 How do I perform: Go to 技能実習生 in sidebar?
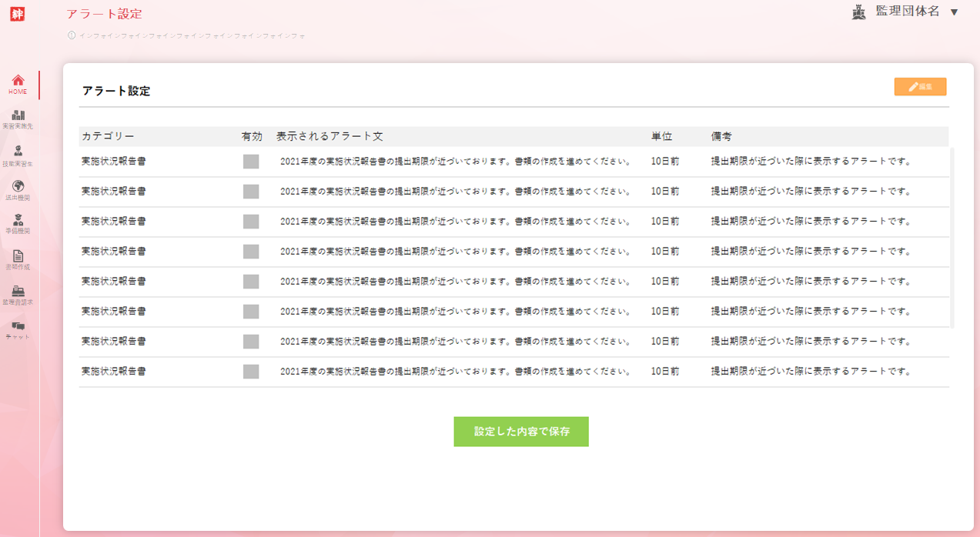(x=18, y=152)
